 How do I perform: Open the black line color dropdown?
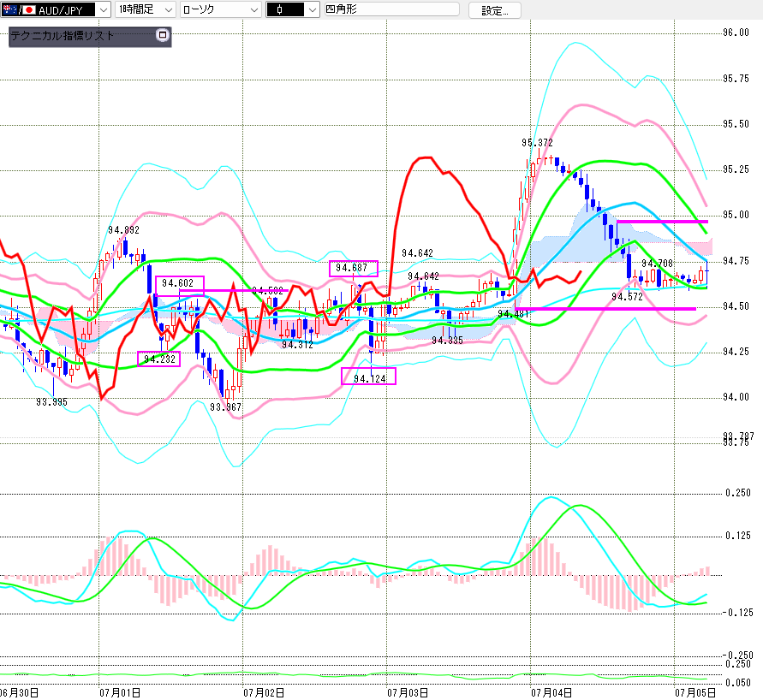[x=293, y=9]
